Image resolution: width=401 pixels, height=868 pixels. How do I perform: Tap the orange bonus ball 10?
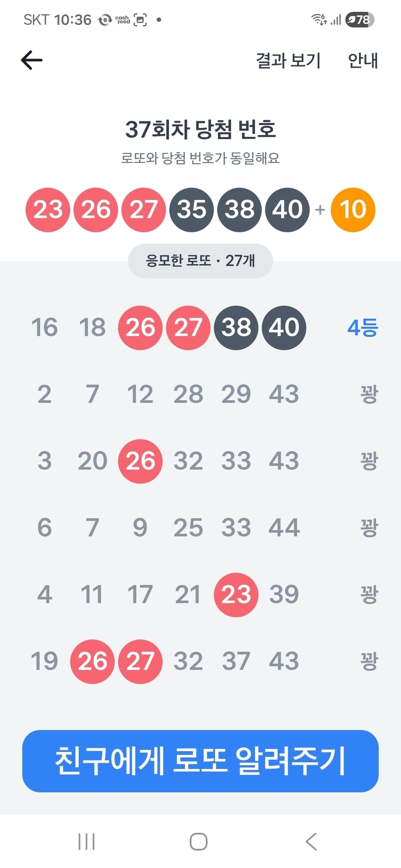[x=353, y=210]
